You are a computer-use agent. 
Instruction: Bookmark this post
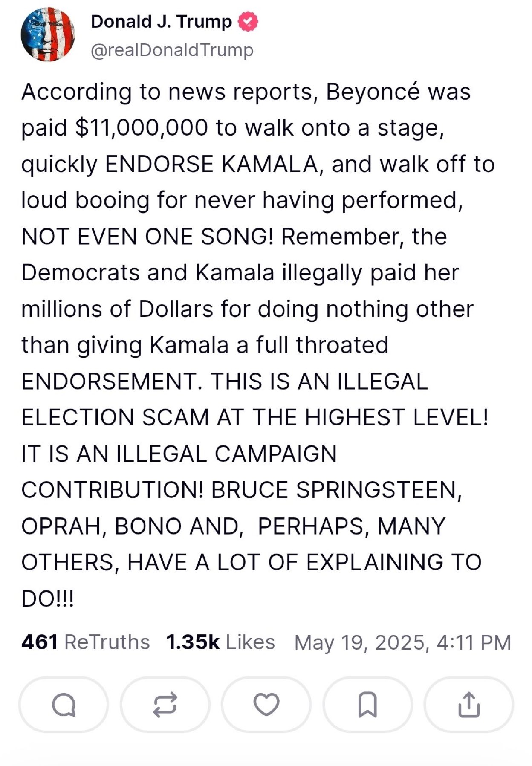pos(367,704)
